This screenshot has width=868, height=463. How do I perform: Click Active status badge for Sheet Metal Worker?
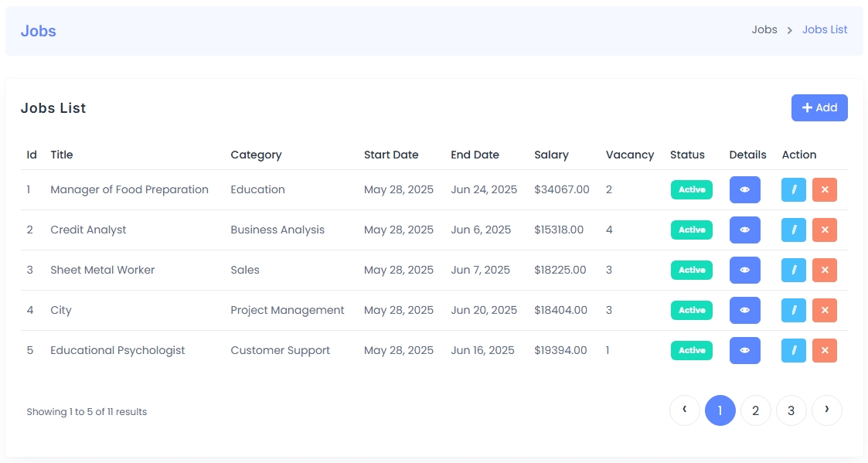[692, 270]
